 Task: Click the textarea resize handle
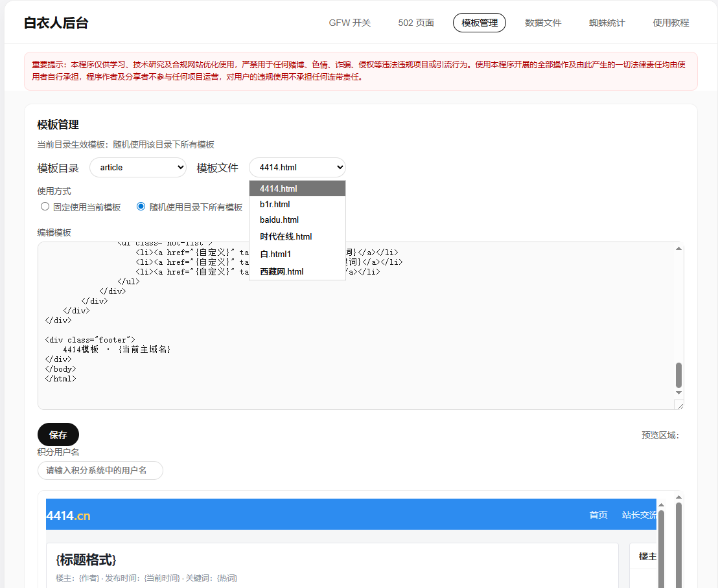click(x=678, y=405)
